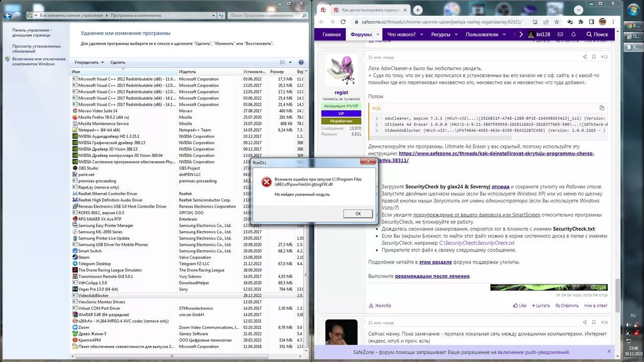644x362 pixels.
Task: Open a new Chrome tab
Action: (418, 10)
